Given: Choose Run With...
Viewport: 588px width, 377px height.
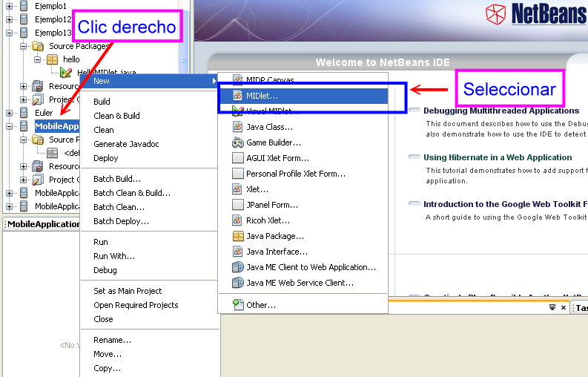Looking at the screenshot, I should [149, 256].
